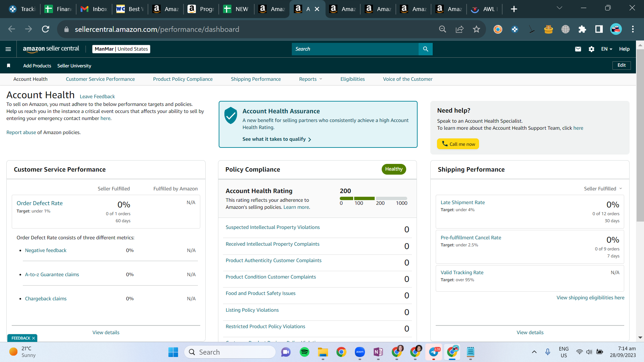Open the Pre-fulfillment Cancel Rate link
This screenshot has height=362, width=644.
pyautogui.click(x=471, y=238)
